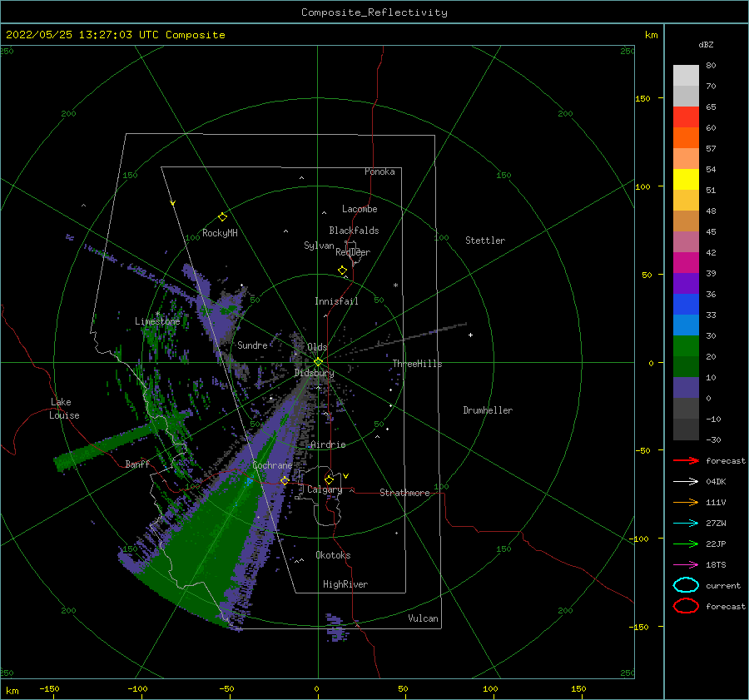Image resolution: width=749 pixels, height=700 pixels.
Task: Click the dBZ legend heading
Action: [706, 44]
